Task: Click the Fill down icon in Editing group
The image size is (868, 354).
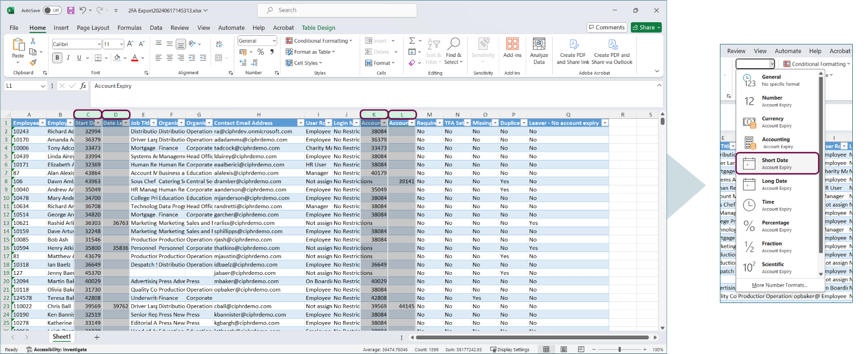Action: [x=412, y=52]
